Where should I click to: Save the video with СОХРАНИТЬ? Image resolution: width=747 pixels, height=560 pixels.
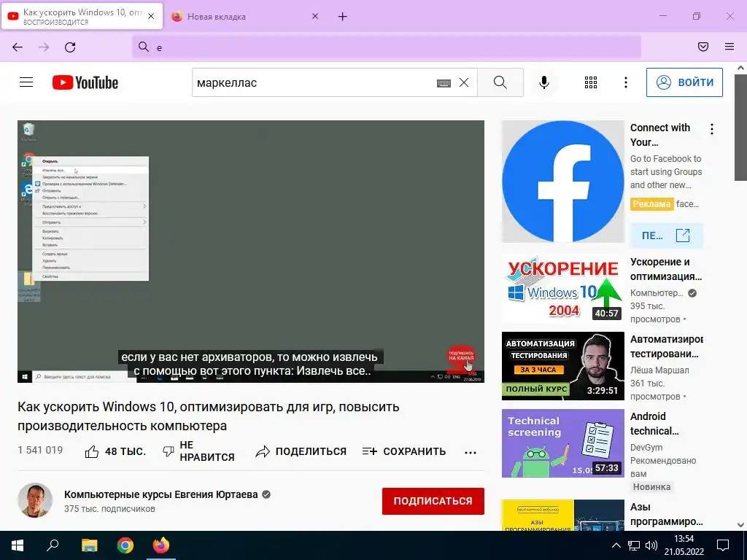click(404, 451)
